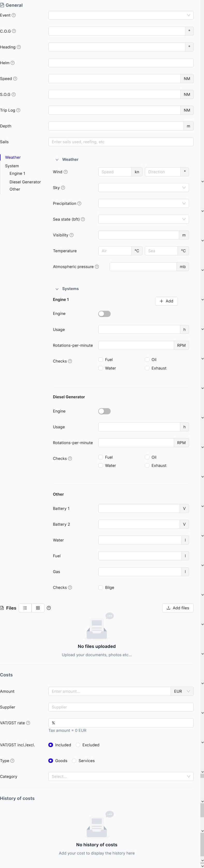Click the help icon next to Wind
This screenshot has height=868, width=204.
[66, 172]
